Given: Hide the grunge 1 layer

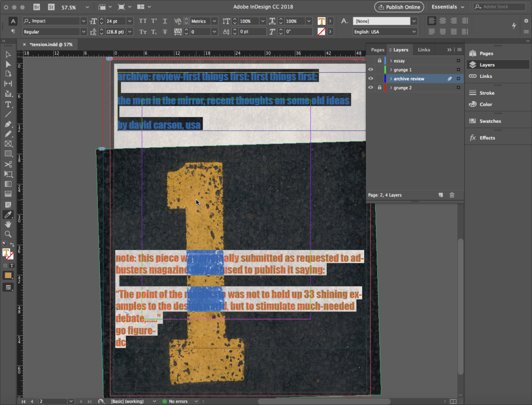Looking at the screenshot, I should pyautogui.click(x=370, y=70).
